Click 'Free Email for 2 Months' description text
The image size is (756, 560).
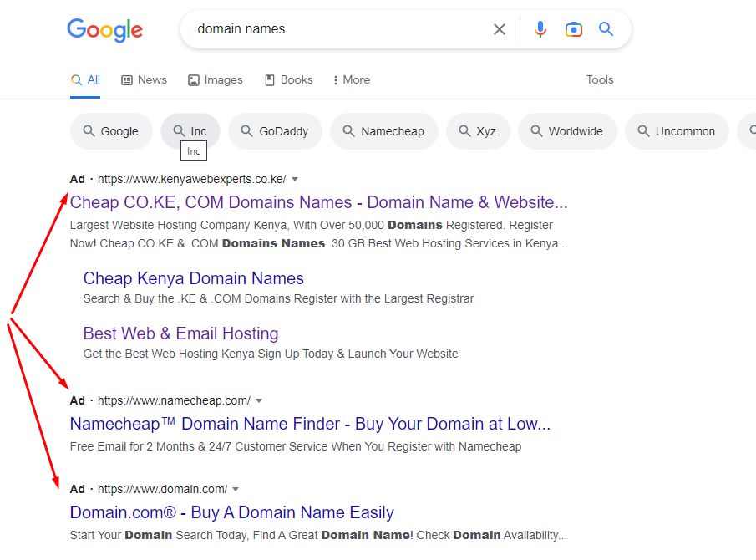296,446
